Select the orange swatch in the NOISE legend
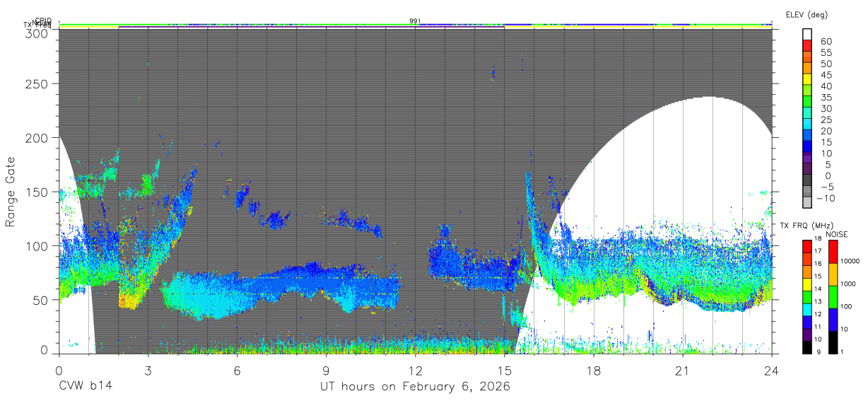Viewport: 868px width, 401px height. pos(833,274)
